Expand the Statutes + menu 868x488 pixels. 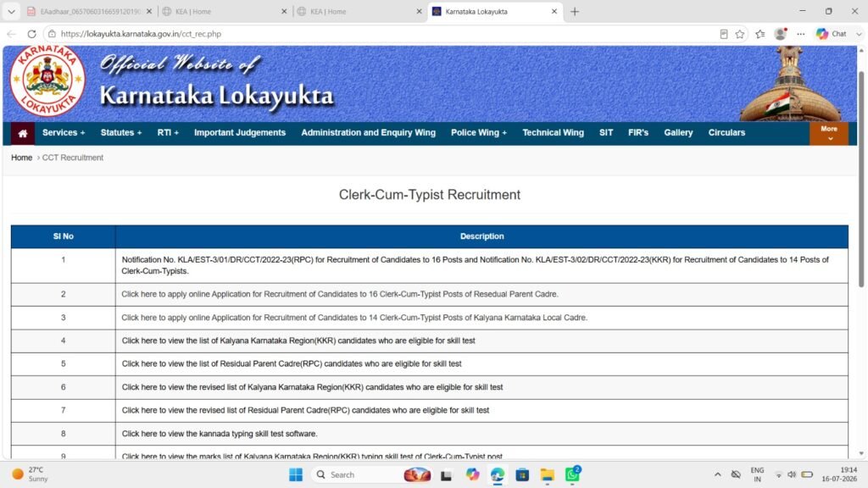(x=121, y=133)
